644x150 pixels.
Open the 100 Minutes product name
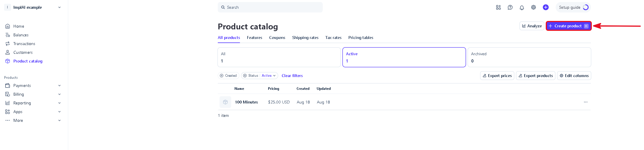(x=246, y=102)
